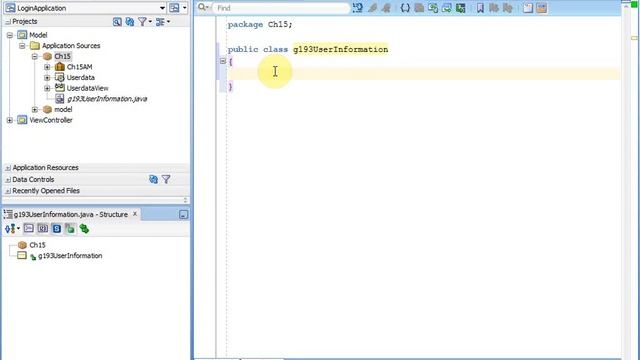Click the second grayed icon after the bookmark icon
640x360 pixels.
click(507, 8)
